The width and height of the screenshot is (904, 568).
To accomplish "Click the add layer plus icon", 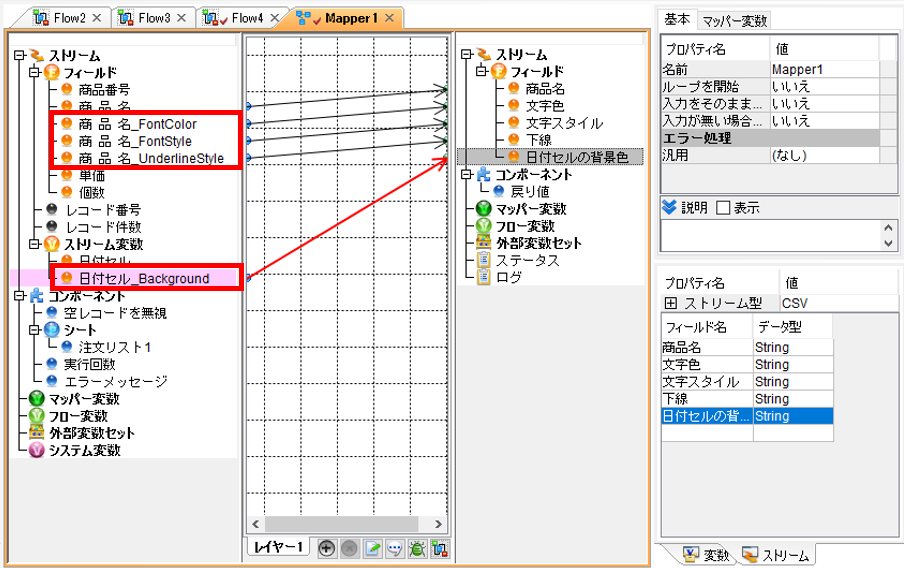I will point(326,548).
